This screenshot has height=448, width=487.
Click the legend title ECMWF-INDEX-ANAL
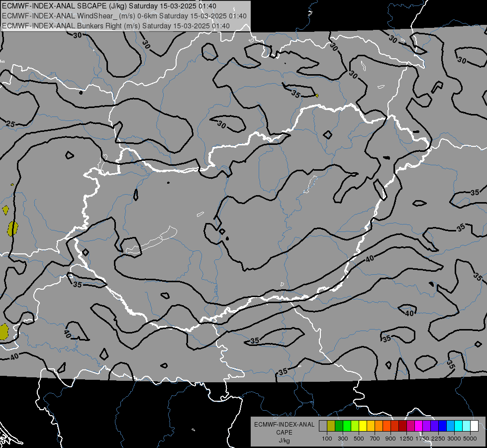(x=284, y=425)
